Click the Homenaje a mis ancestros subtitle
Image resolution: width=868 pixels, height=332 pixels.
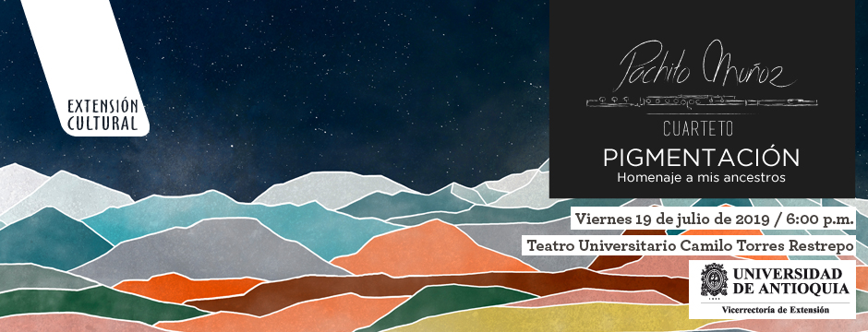(702, 178)
